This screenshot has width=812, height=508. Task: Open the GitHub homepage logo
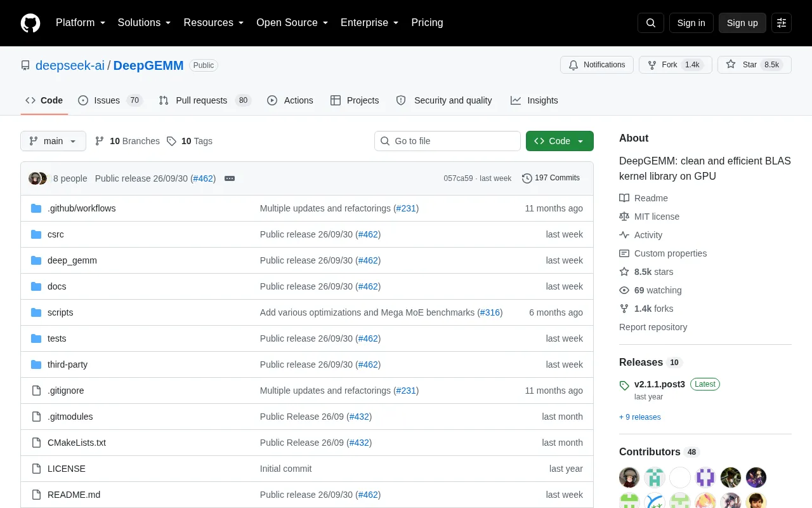coord(30,23)
